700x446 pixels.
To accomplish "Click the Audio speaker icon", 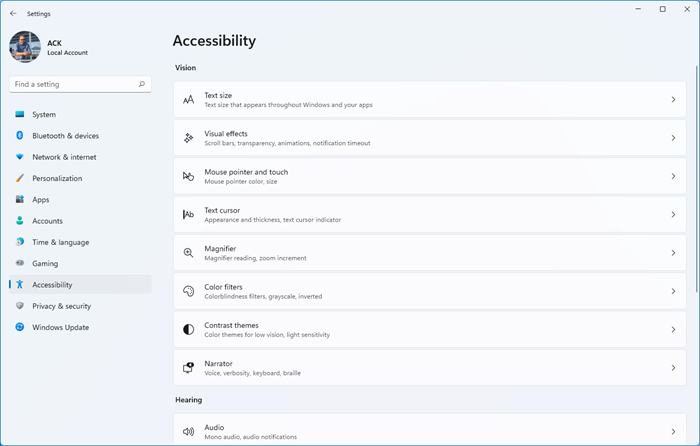I will tap(188, 432).
